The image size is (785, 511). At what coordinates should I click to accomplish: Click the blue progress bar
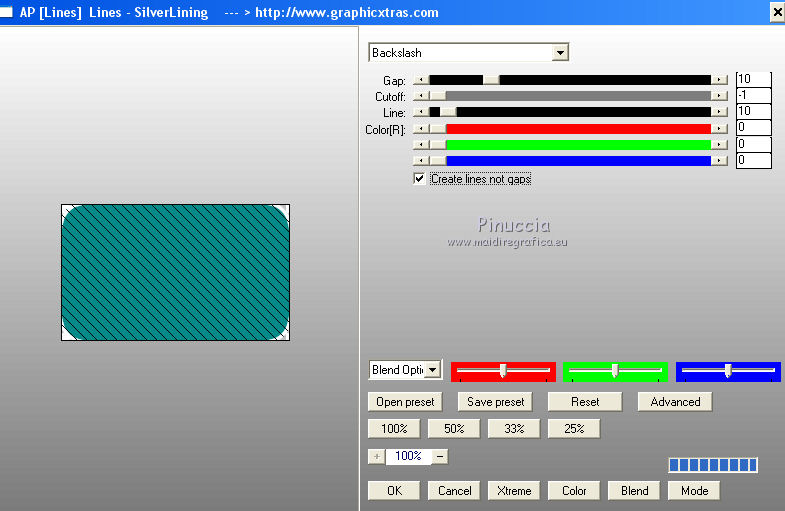point(713,465)
